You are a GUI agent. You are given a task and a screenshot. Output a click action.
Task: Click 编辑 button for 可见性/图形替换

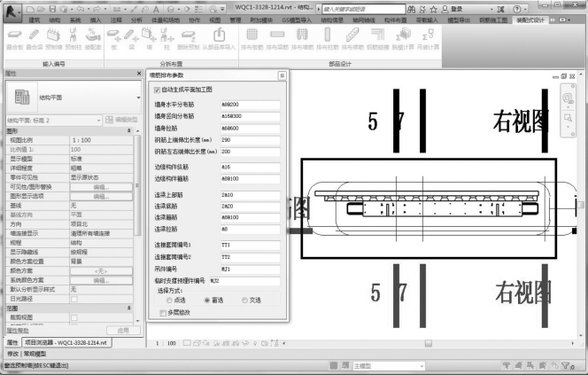[100, 187]
